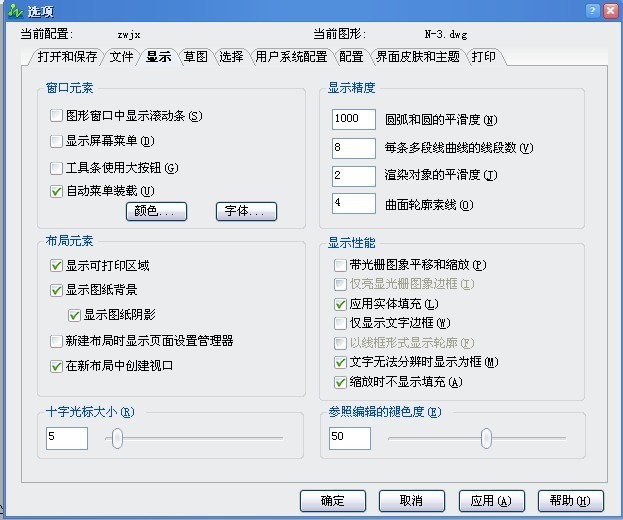Enable 带光栅图象平移和缩放 checkbox

click(x=340, y=265)
